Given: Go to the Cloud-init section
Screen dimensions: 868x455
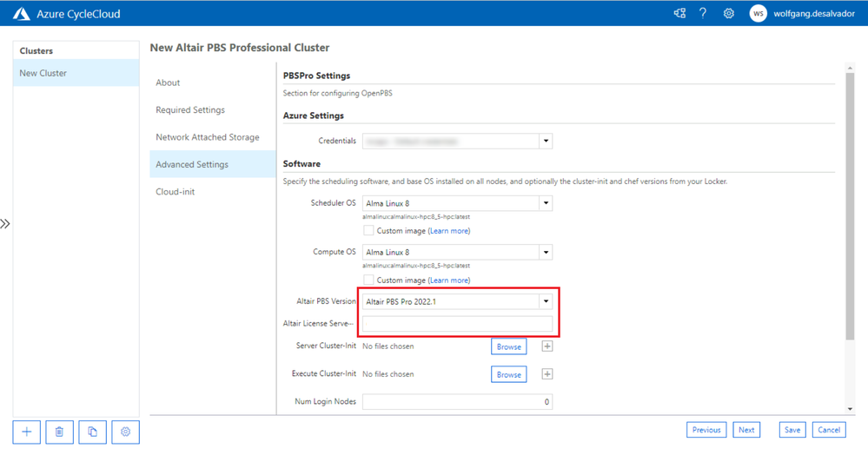Looking at the screenshot, I should click(x=213, y=192).
